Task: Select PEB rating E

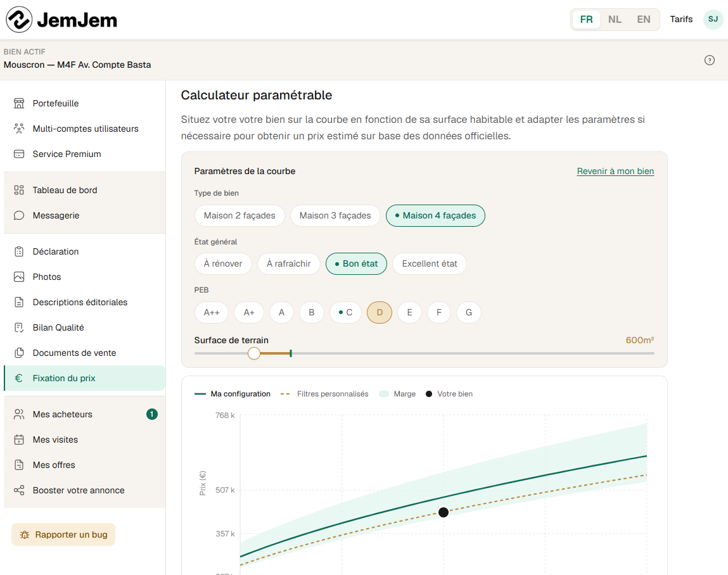Action: (x=409, y=312)
